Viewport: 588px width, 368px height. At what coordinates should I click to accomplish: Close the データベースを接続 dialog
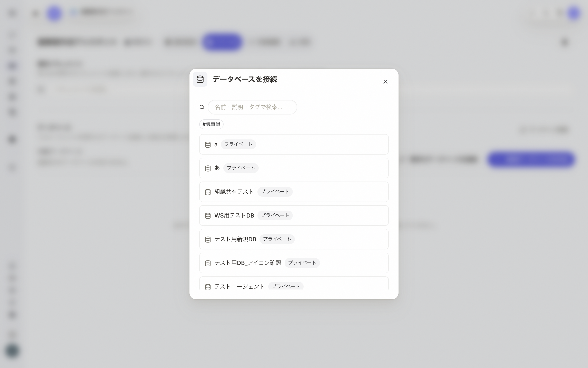pyautogui.click(x=385, y=82)
